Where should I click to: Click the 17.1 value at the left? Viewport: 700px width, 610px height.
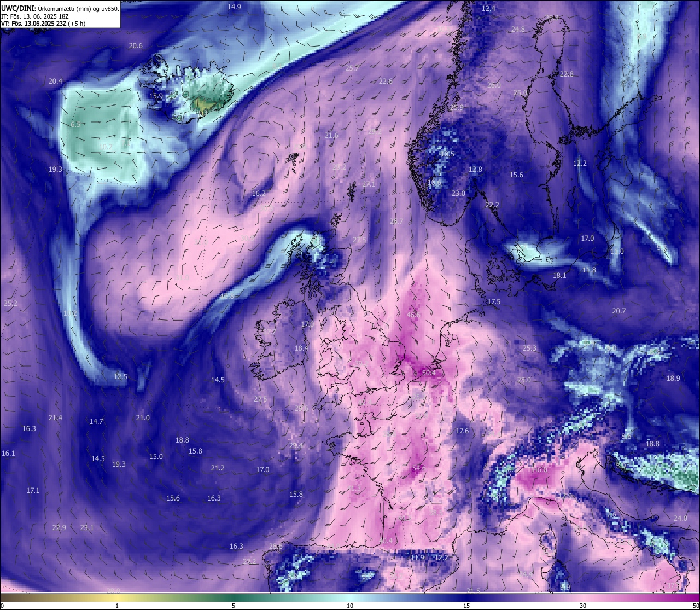coord(33,490)
